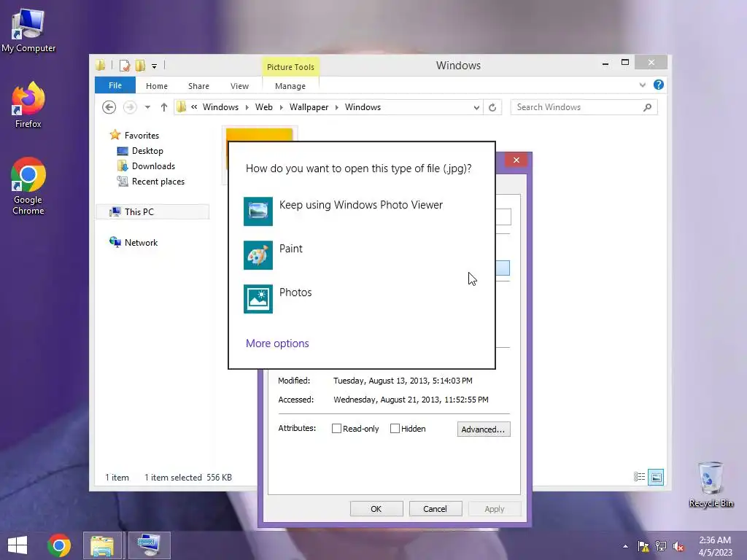Refresh the current folder
Image resolution: width=747 pixels, height=560 pixels.
click(x=492, y=108)
